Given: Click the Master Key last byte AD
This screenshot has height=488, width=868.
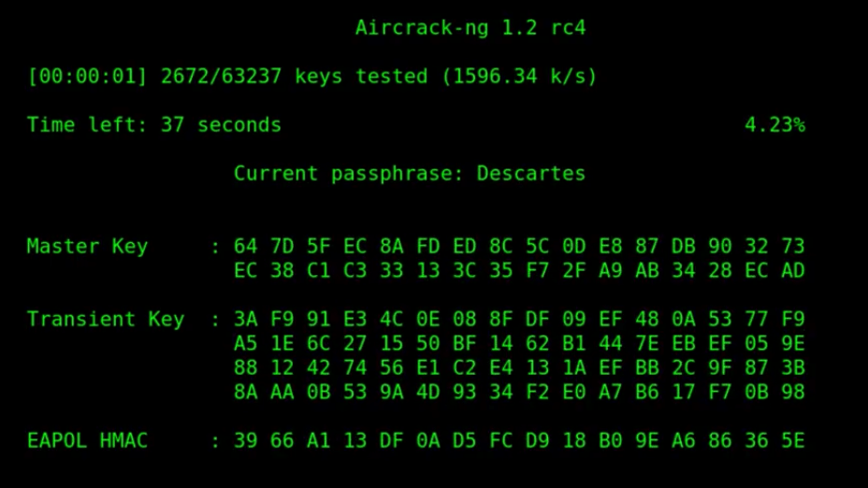Looking at the screenshot, I should [x=792, y=271].
